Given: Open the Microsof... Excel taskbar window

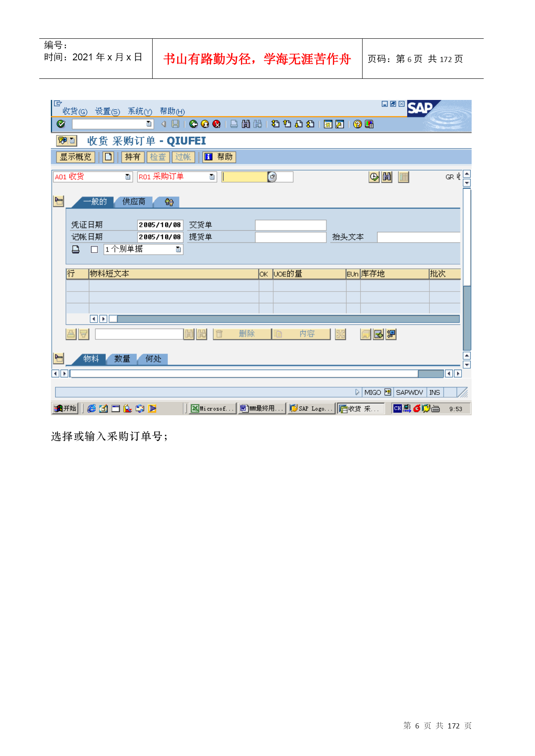Looking at the screenshot, I should pyautogui.click(x=213, y=408).
